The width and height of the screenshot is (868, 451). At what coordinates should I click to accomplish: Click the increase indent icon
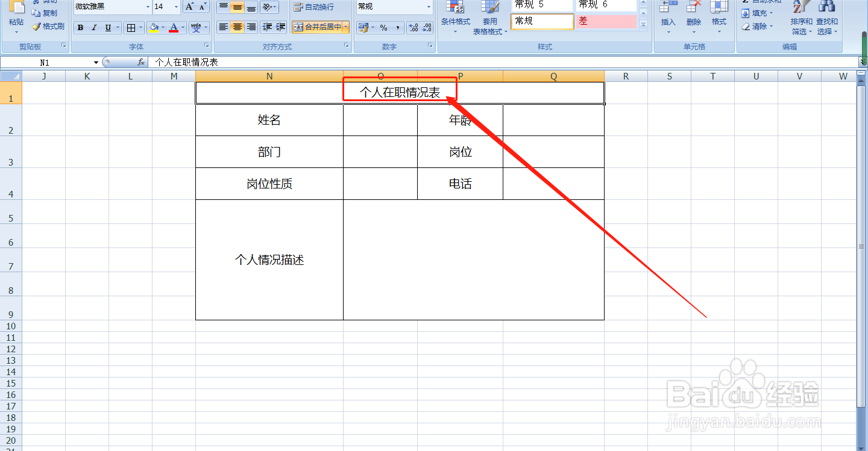point(281,27)
